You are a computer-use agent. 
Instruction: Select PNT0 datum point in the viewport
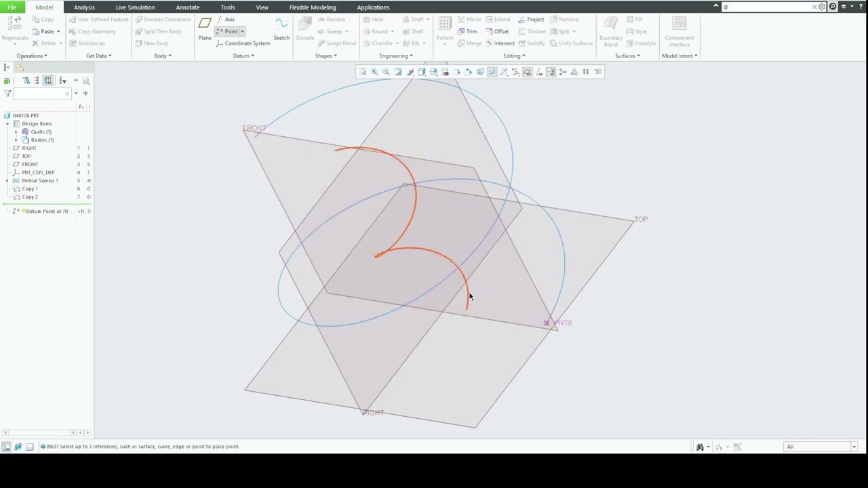[547, 323]
